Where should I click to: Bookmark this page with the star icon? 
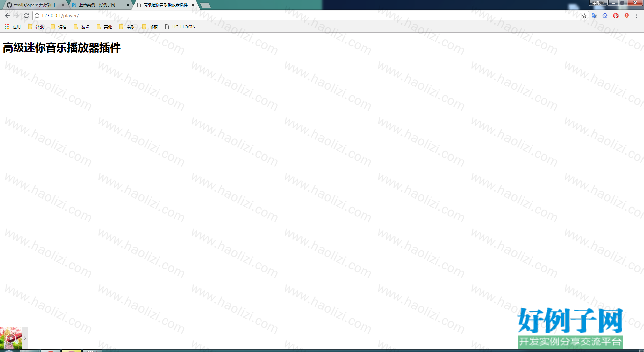(584, 16)
